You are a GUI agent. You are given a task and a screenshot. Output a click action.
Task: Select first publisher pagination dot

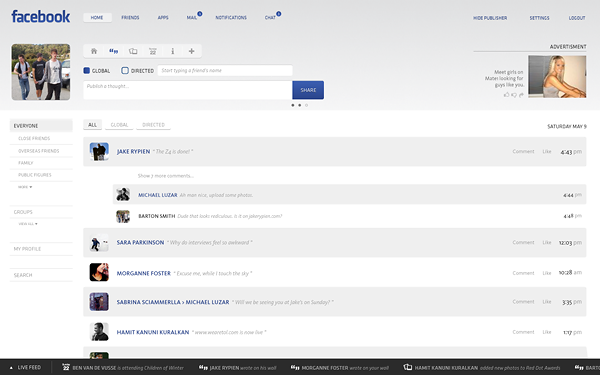293,105
